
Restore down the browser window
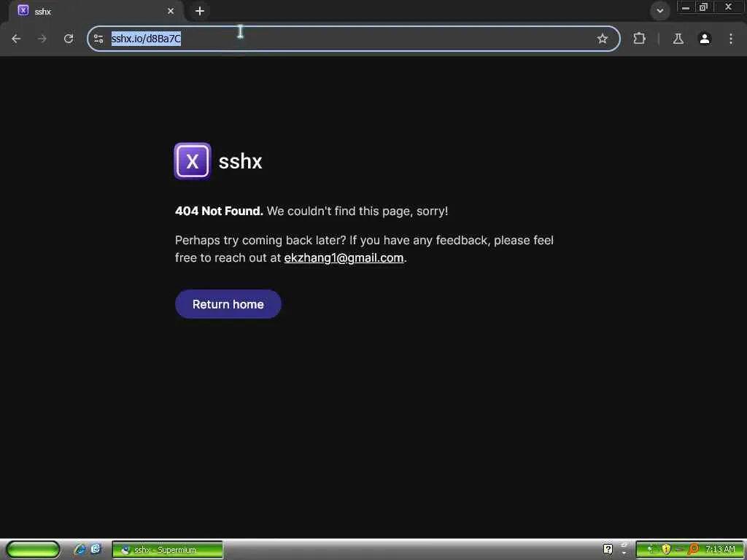pyautogui.click(x=703, y=7)
